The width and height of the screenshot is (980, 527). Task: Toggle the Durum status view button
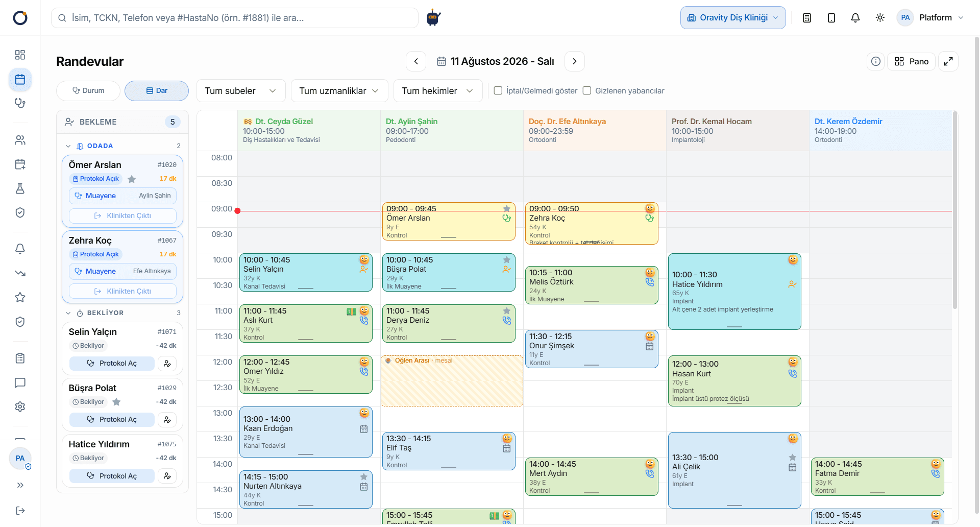coord(88,91)
